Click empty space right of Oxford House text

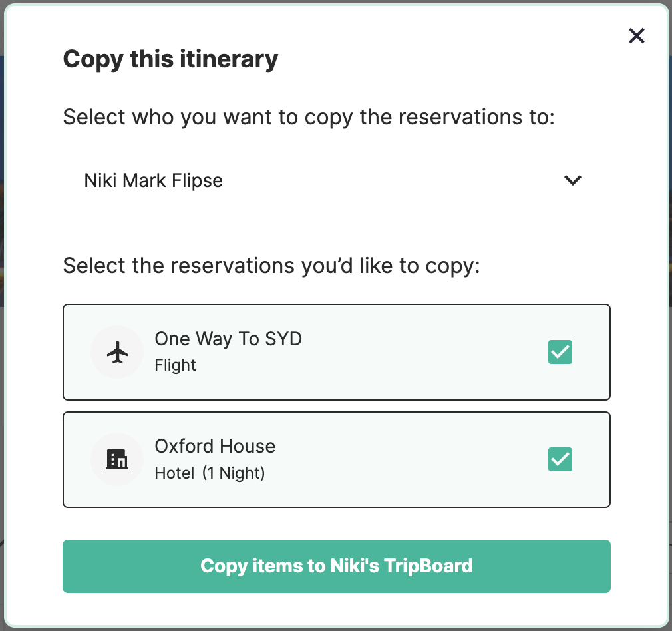click(407, 459)
